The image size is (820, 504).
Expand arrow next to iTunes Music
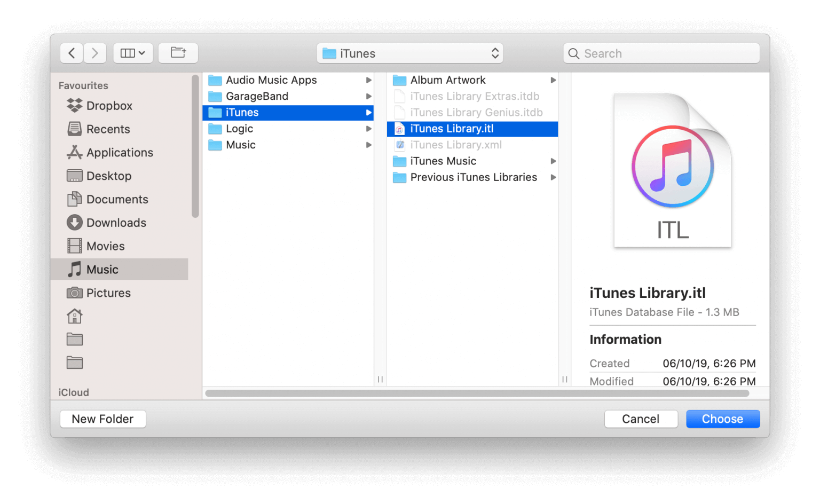[553, 161]
